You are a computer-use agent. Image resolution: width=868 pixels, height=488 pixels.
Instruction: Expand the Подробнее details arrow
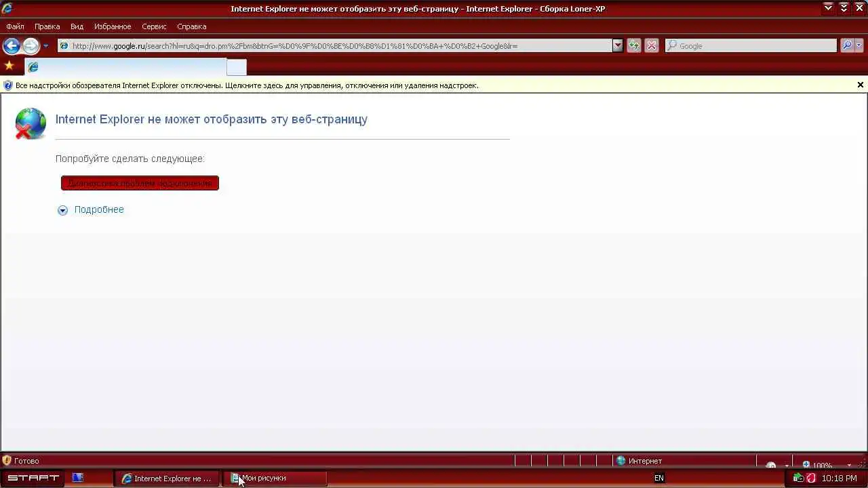[x=62, y=210]
